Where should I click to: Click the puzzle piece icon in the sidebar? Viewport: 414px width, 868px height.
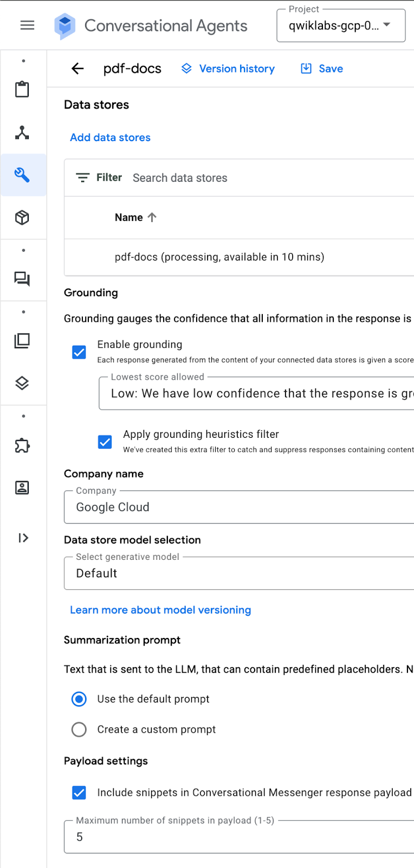point(22,445)
